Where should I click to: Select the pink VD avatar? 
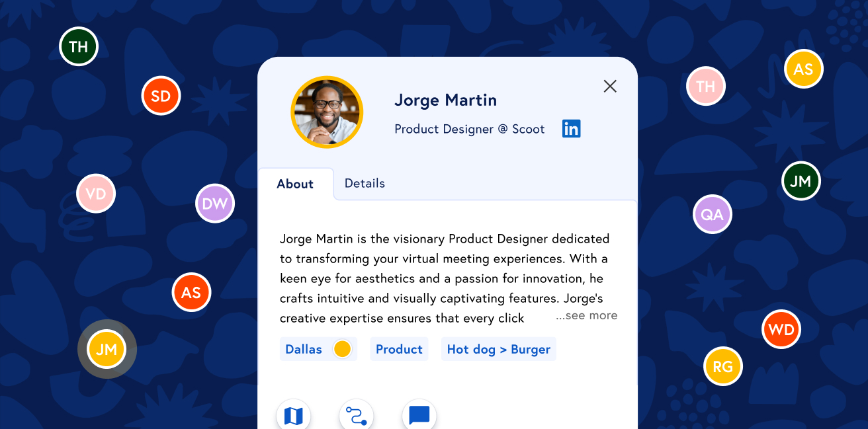point(96,194)
